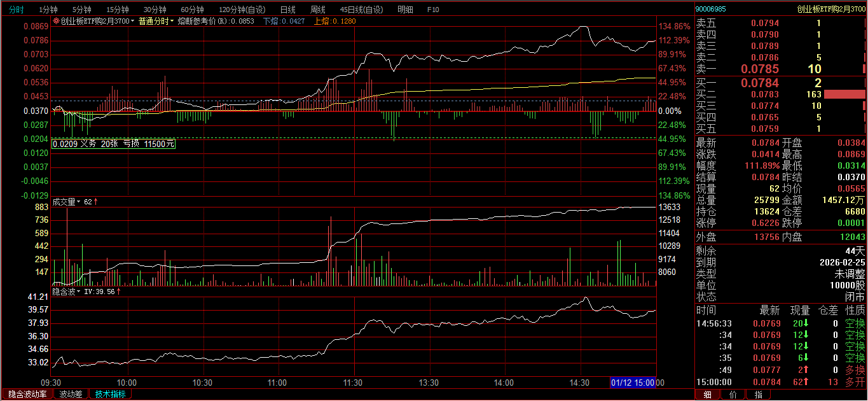Switch to 隐含波动率 bottom tab

pos(27,394)
